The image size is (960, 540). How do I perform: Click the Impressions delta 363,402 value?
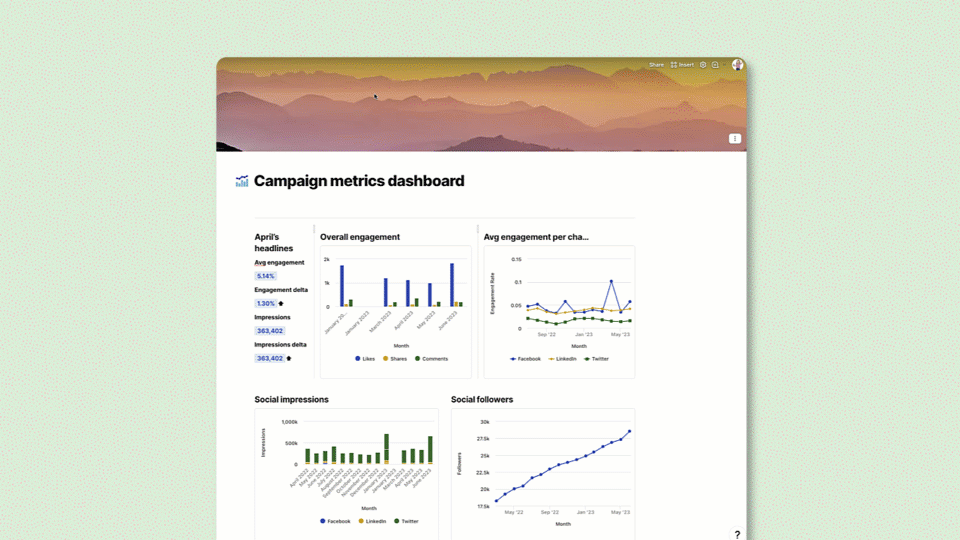tap(269, 358)
